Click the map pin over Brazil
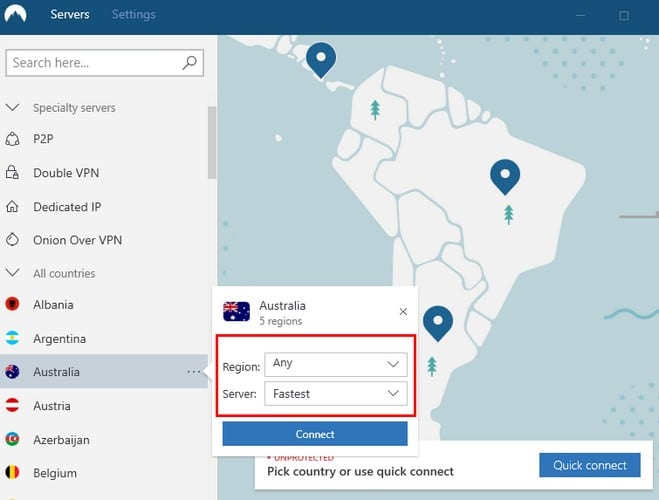 (x=505, y=177)
